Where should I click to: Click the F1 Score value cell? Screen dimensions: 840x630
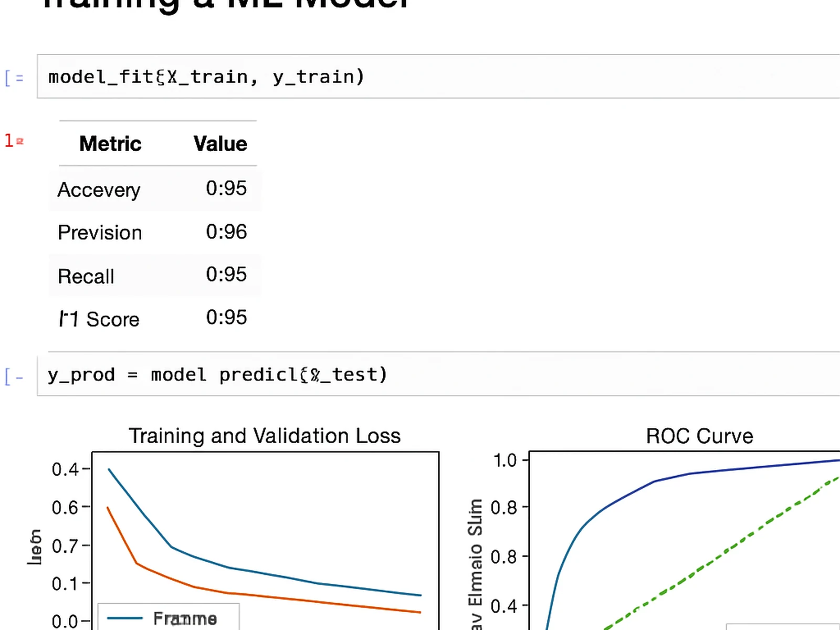226,317
